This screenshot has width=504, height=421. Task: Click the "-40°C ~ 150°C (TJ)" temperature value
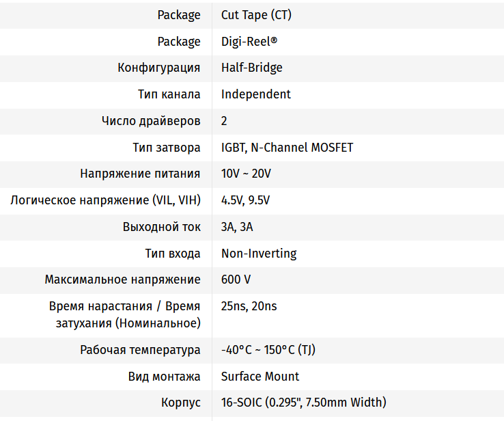click(x=268, y=350)
